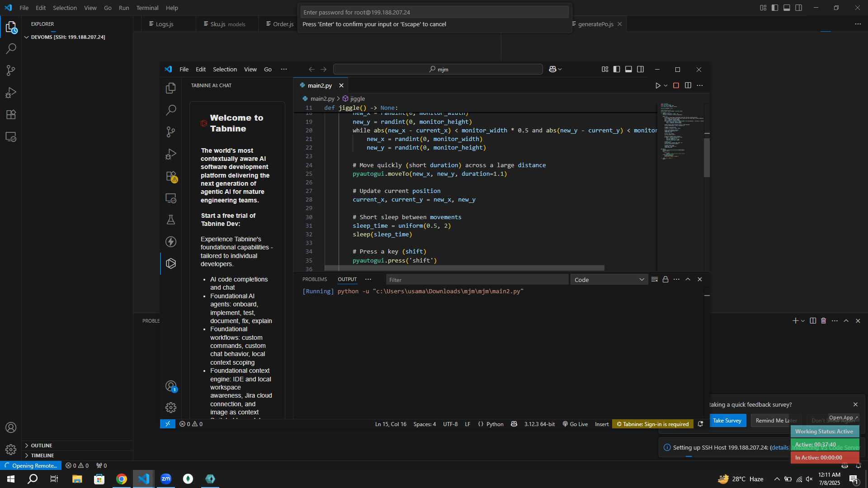
Task: Click the Opening Remote status bar indicator
Action: click(31, 465)
